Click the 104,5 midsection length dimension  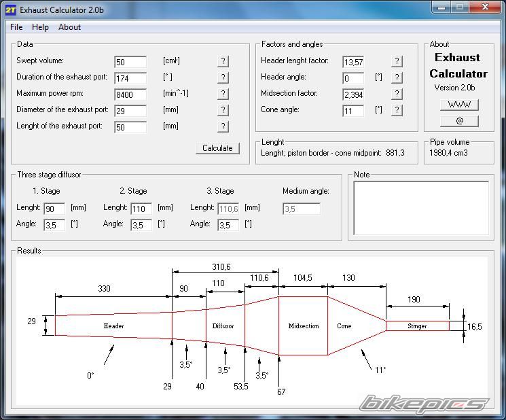coord(303,278)
